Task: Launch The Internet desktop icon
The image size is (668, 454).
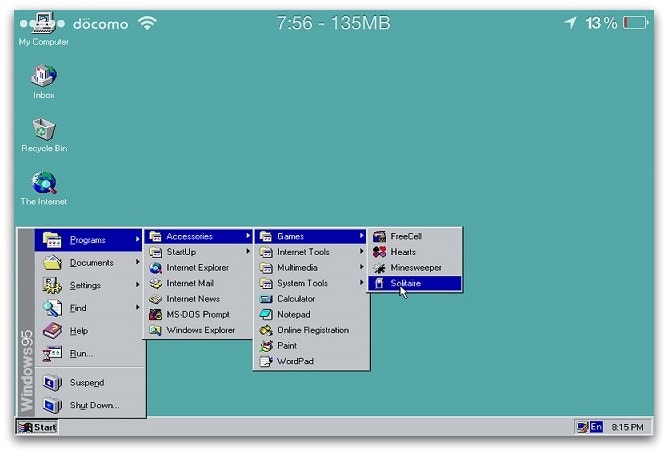Action: [44, 188]
